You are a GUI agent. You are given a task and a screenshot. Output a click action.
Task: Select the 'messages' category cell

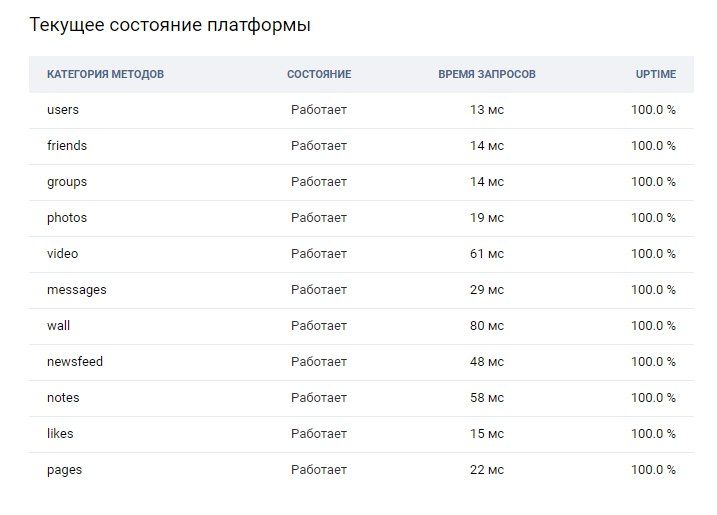pyautogui.click(x=77, y=290)
